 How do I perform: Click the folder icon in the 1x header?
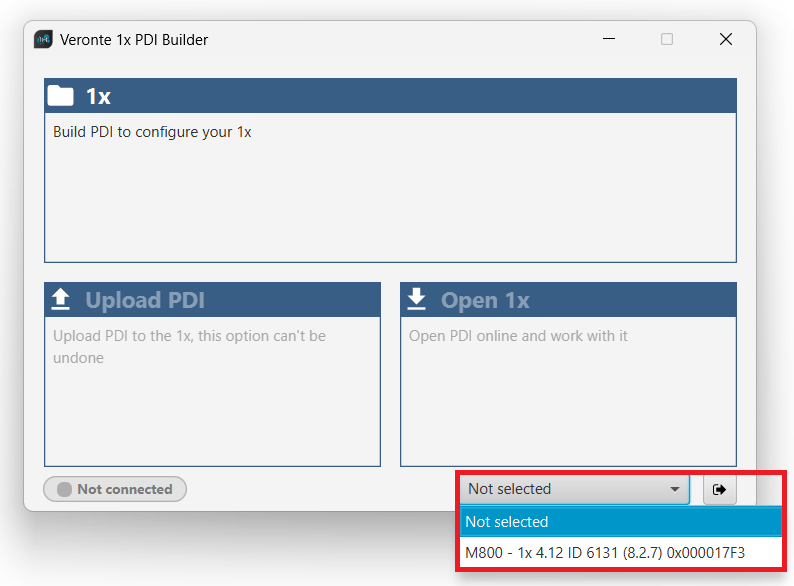[61, 96]
